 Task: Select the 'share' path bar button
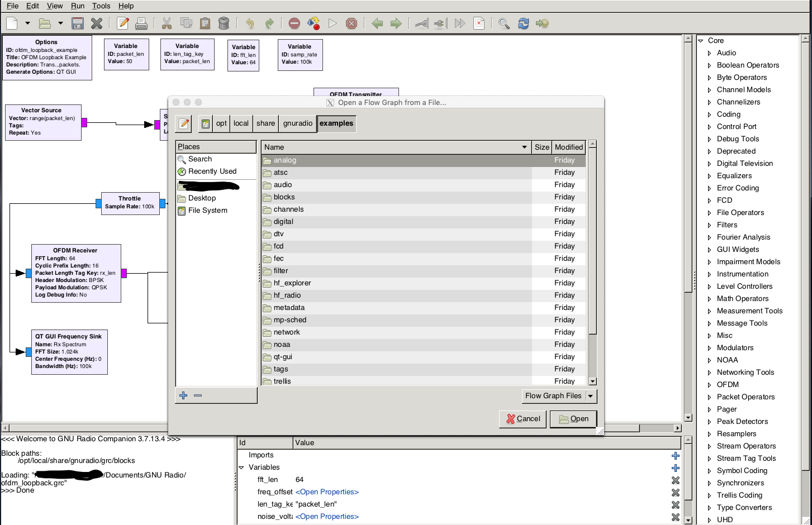(x=266, y=123)
